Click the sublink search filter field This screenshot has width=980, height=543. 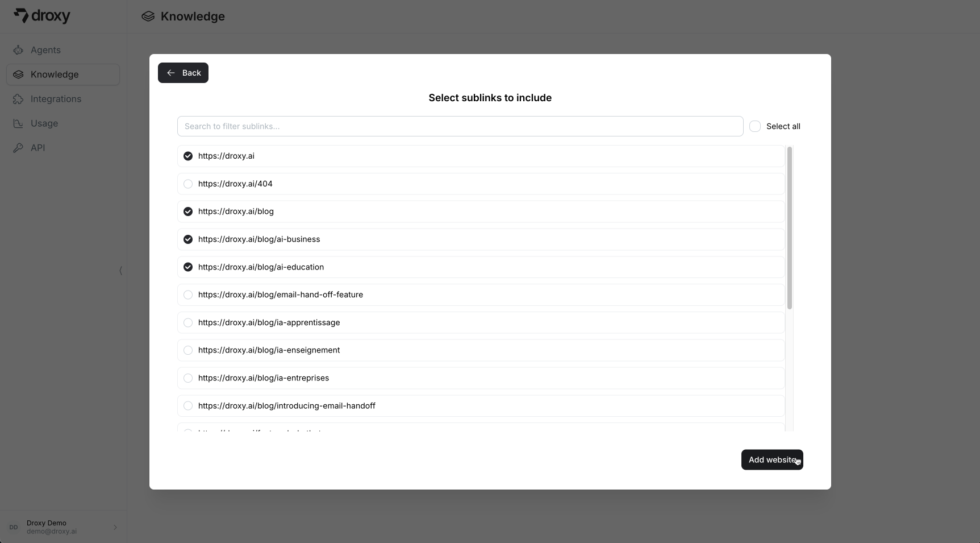[460, 126]
